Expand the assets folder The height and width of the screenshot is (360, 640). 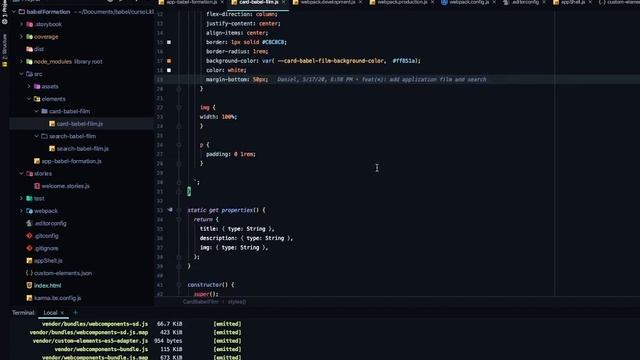click(29, 87)
